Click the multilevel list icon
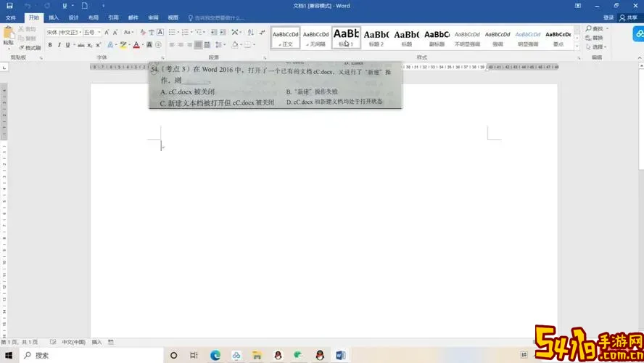 click(x=199, y=32)
